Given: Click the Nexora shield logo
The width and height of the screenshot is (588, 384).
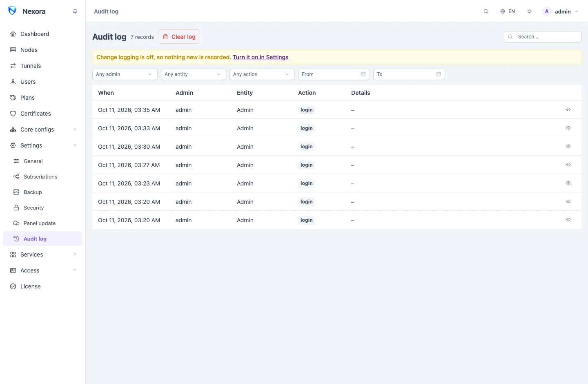Looking at the screenshot, I should (x=12, y=11).
